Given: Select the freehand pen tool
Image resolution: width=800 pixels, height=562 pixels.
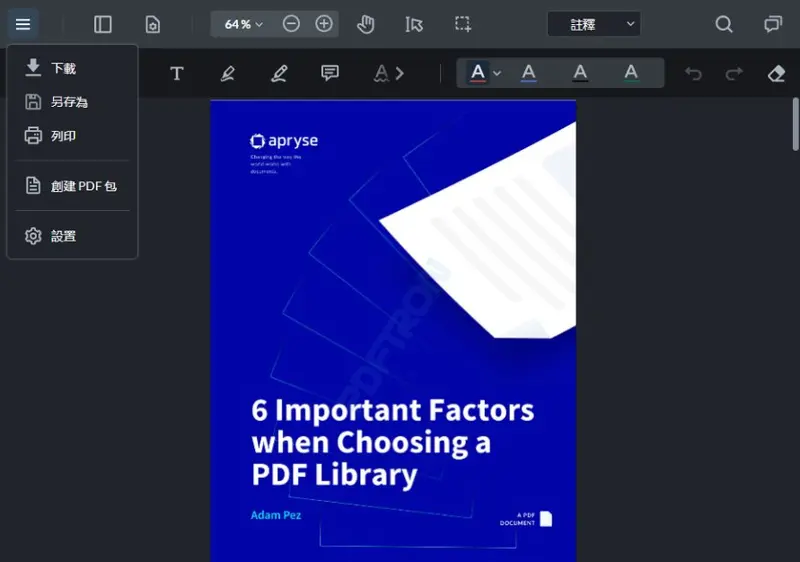Looking at the screenshot, I should click(x=279, y=73).
